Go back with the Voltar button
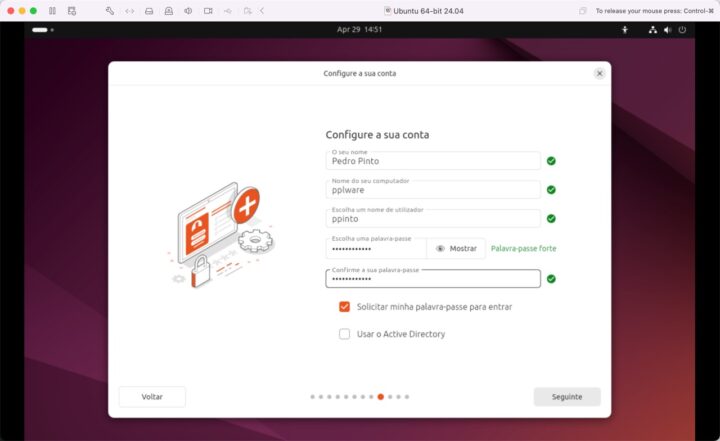 coord(152,397)
